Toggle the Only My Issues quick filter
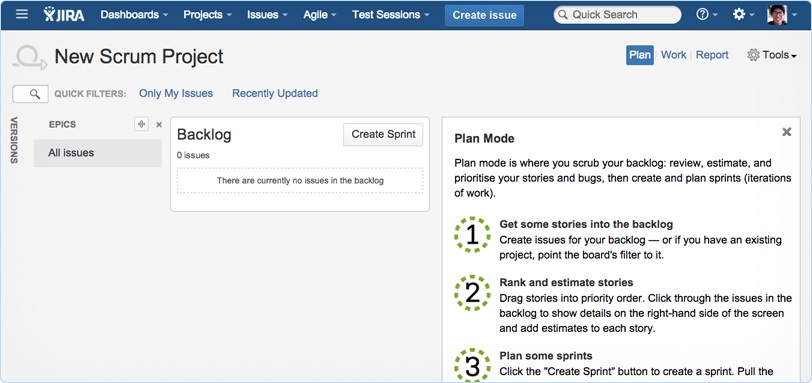812x383 pixels. point(176,94)
